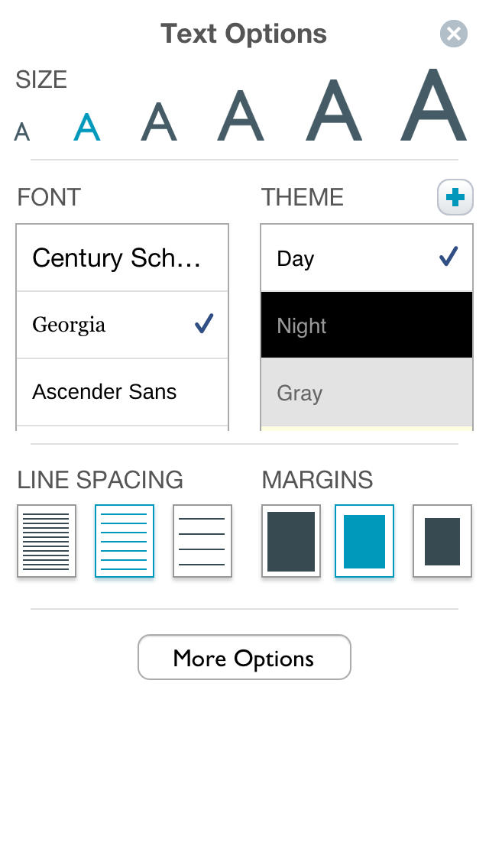
Task: Select the medium line spacing option
Action: [125, 541]
